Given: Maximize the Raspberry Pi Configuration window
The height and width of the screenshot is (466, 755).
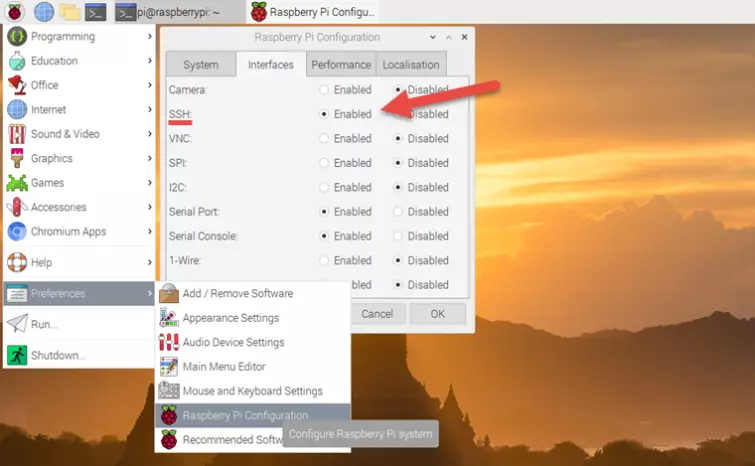Looking at the screenshot, I should click(x=448, y=37).
